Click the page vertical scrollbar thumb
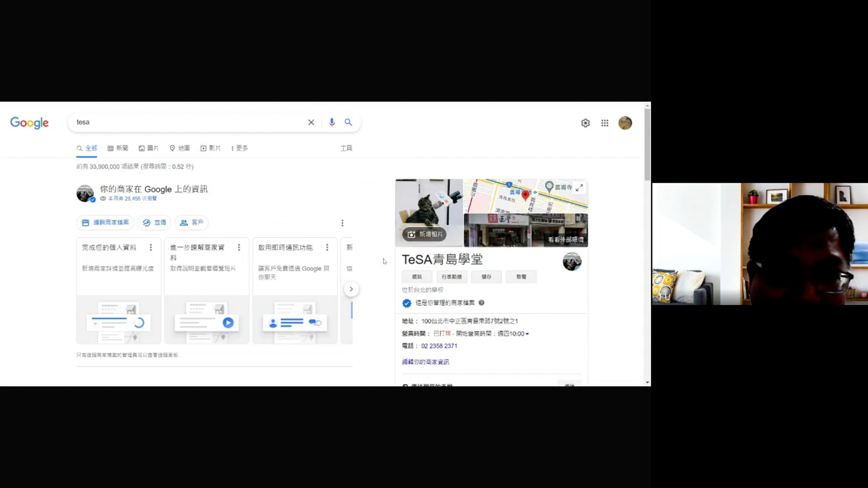868x488 pixels. coord(647,145)
